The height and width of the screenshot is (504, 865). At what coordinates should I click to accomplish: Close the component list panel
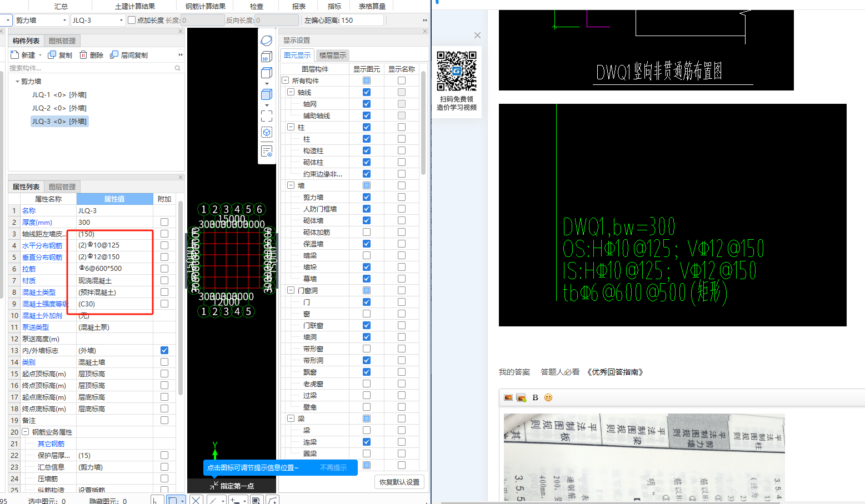coord(181,31)
